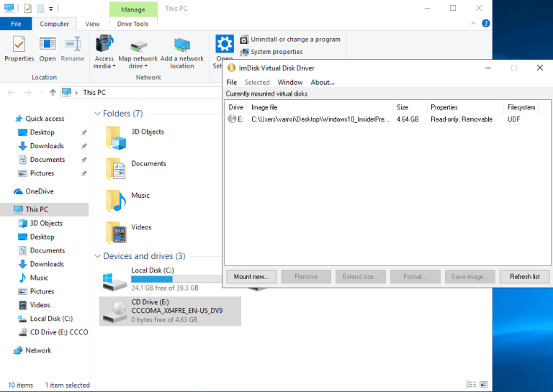Click the Extend size... button
The width and height of the screenshot is (553, 392).
pyautogui.click(x=361, y=277)
